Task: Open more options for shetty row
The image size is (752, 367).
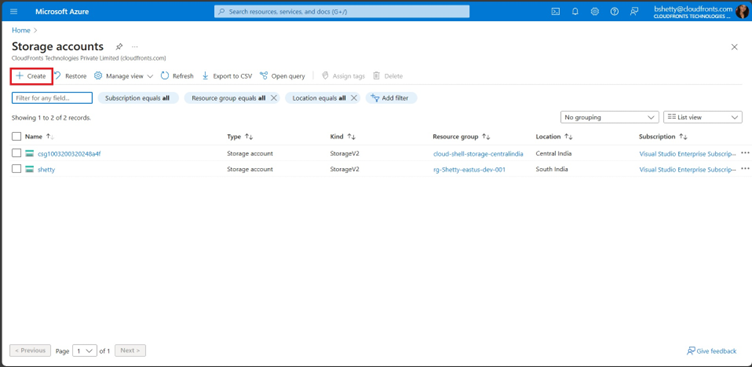Action: [745, 168]
